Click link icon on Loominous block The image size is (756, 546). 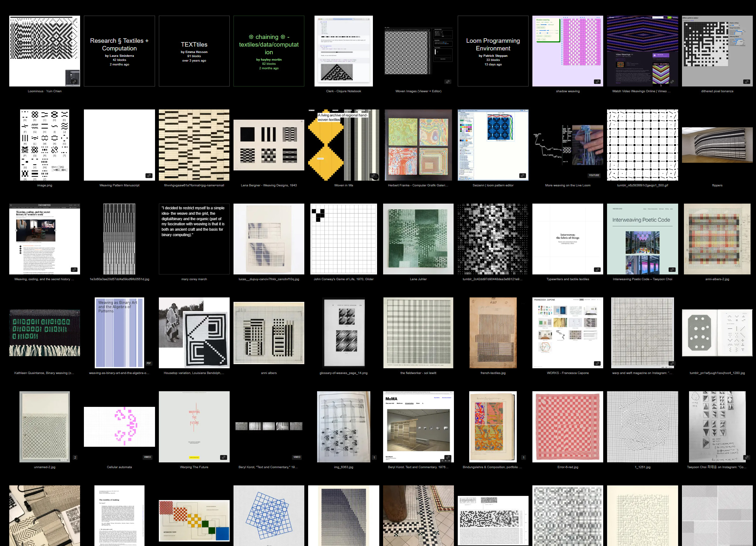(x=74, y=82)
